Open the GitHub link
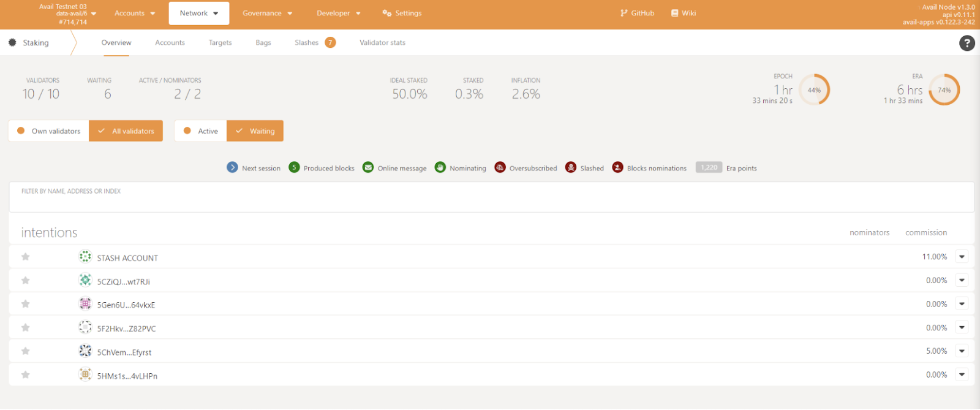Screen dimensions: 980x410 tap(637, 13)
